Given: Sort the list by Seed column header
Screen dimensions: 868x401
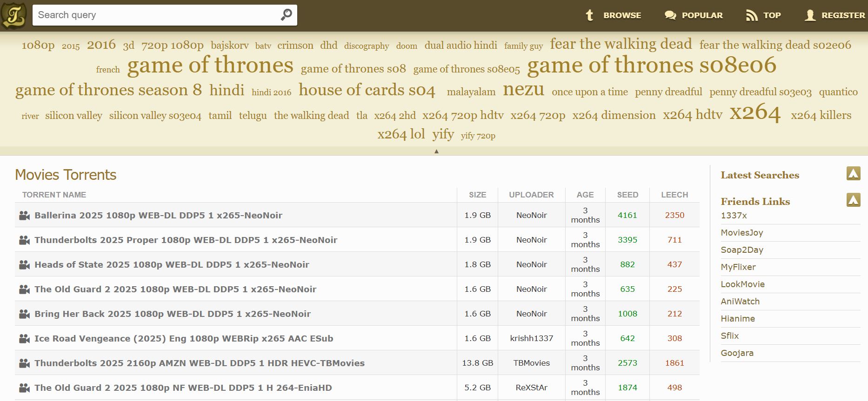Looking at the screenshot, I should (627, 195).
